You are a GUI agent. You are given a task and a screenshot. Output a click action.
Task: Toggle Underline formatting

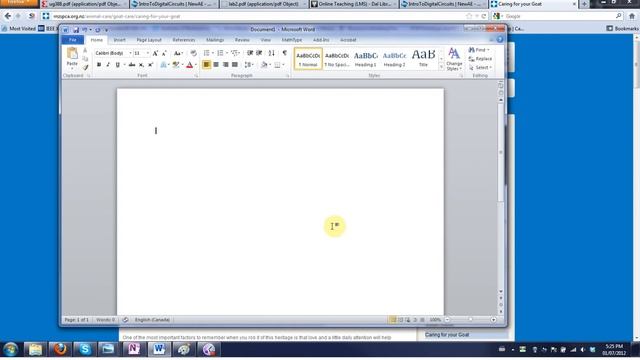(x=118, y=65)
